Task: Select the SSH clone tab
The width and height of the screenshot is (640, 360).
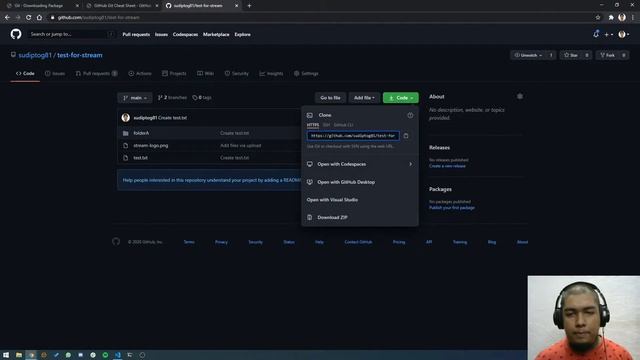Action: tap(326, 125)
